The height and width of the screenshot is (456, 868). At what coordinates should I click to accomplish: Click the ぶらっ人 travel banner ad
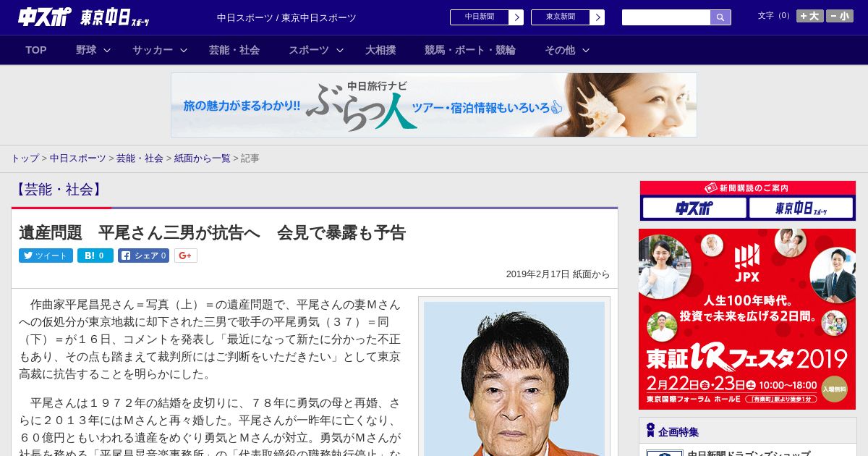[x=434, y=105]
